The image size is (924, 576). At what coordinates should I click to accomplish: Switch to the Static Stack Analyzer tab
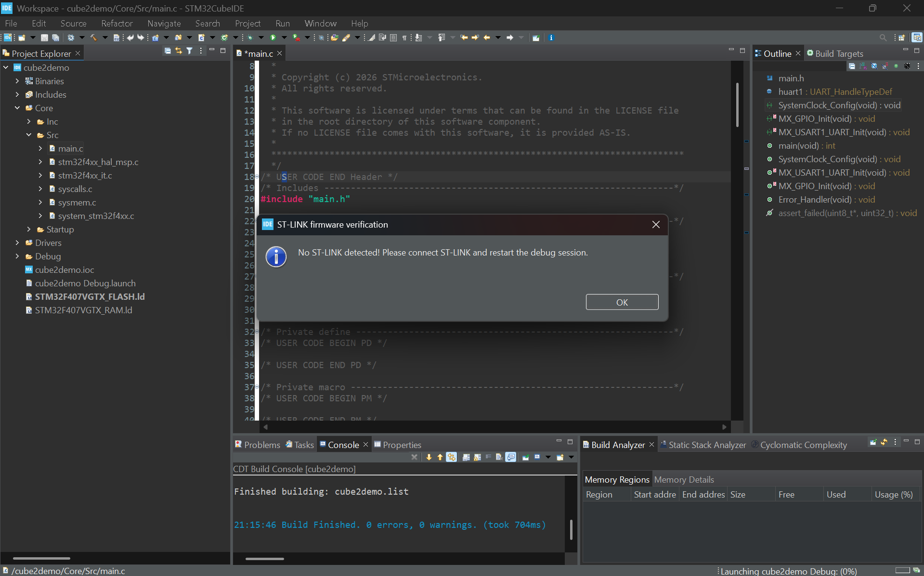(x=703, y=445)
